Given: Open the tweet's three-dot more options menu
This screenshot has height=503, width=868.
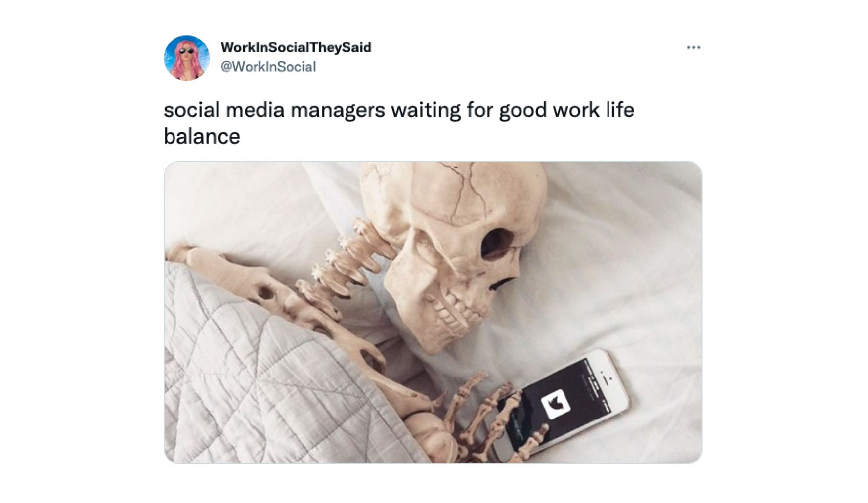Looking at the screenshot, I should click(x=693, y=48).
